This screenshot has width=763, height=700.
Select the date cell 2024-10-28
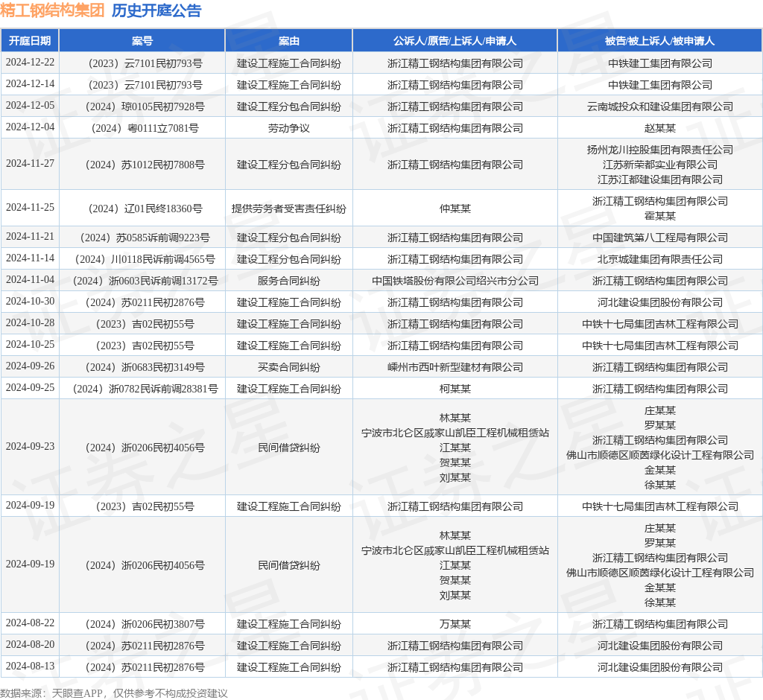(x=30, y=323)
